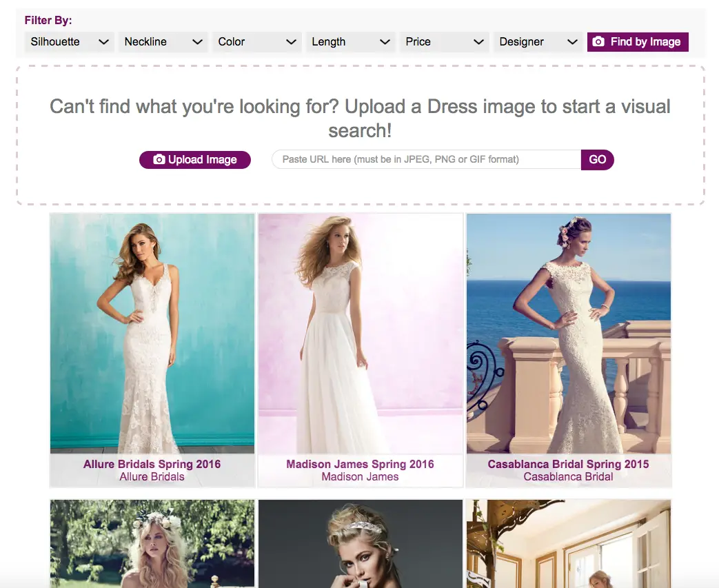The height and width of the screenshot is (588, 719).
Task: Open the Silhouette filter dropdown
Action: point(69,42)
